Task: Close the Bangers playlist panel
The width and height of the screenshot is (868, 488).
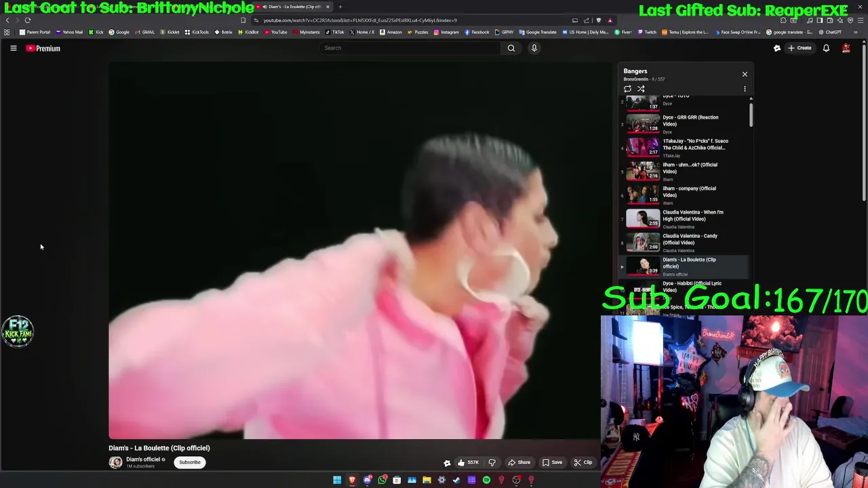Action: point(745,75)
